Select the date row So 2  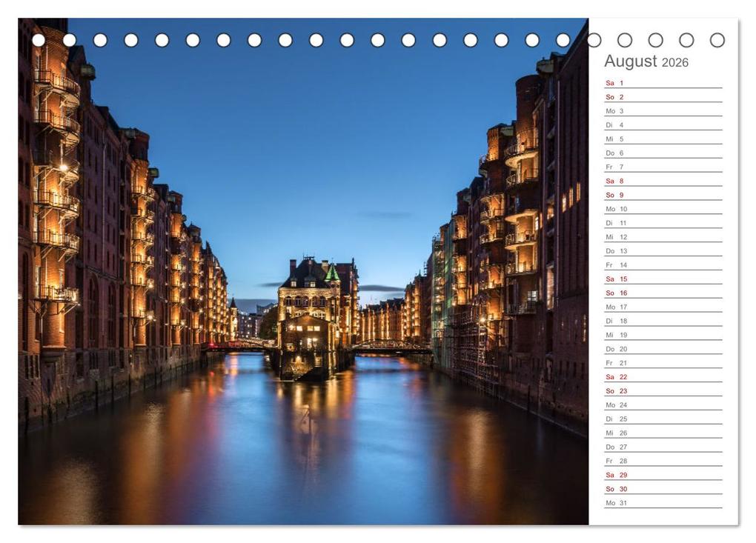(663, 97)
